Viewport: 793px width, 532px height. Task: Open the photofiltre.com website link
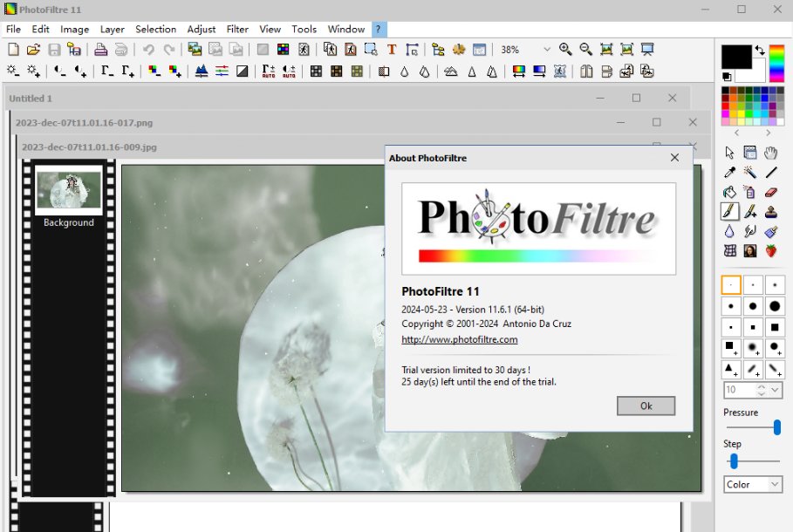(459, 339)
